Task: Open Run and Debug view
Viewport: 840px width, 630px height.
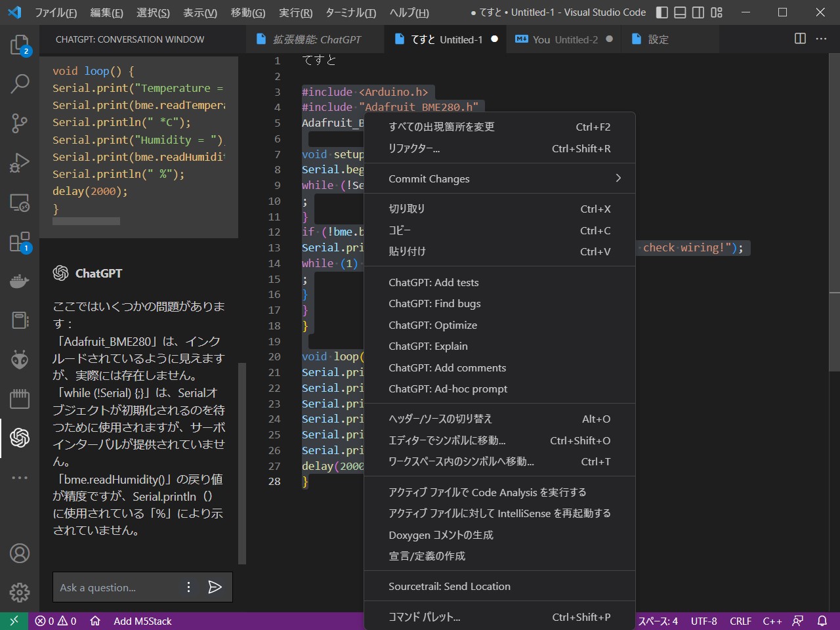Action: point(20,162)
